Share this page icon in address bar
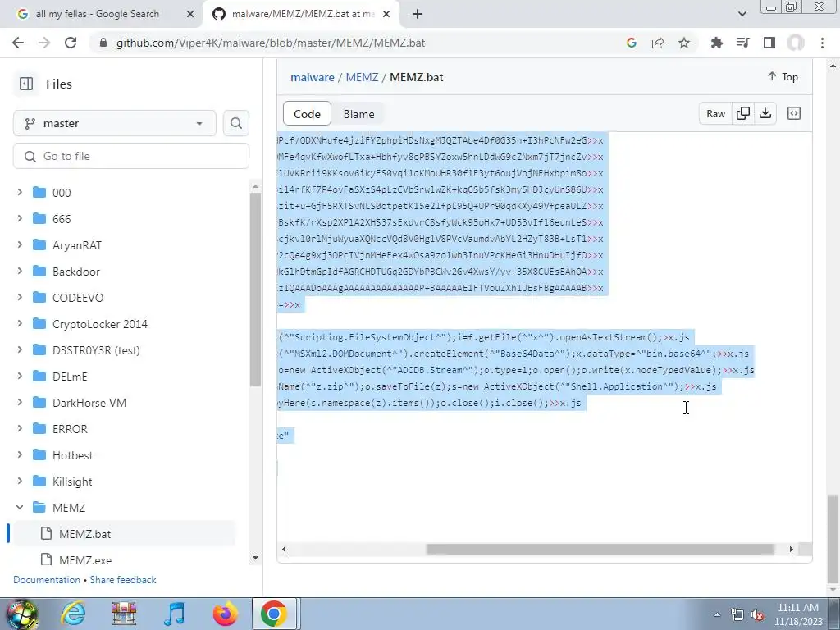The height and width of the screenshot is (630, 840). [658, 43]
